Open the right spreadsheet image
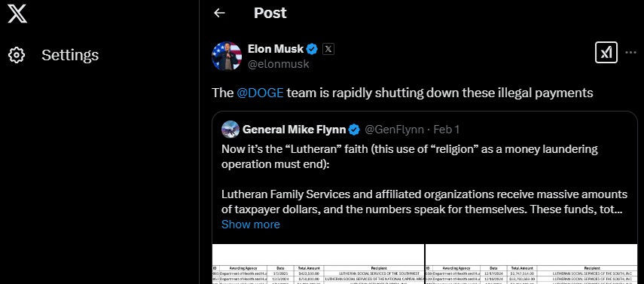The image size is (644, 284). pos(532,264)
